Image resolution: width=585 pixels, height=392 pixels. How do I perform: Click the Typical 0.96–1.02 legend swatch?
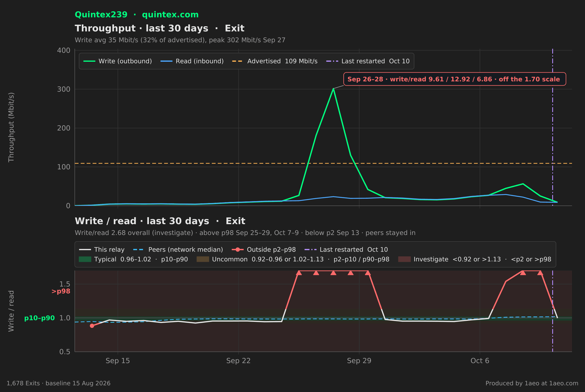point(85,259)
